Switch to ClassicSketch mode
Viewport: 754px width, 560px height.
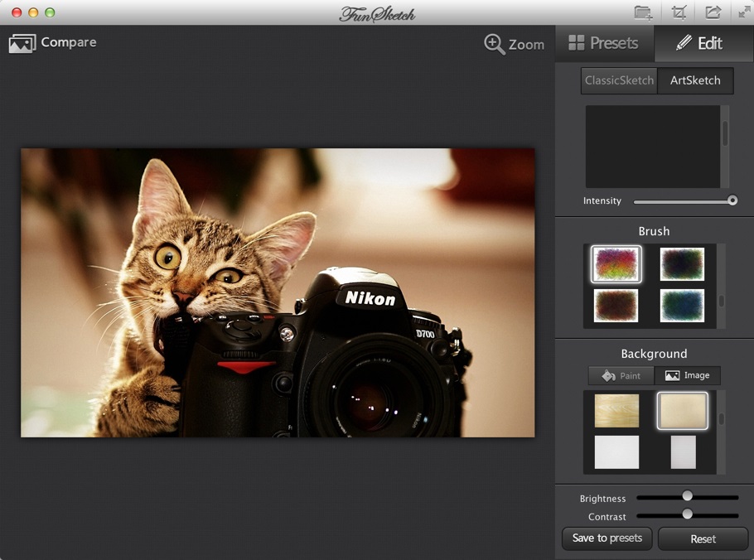[619, 80]
